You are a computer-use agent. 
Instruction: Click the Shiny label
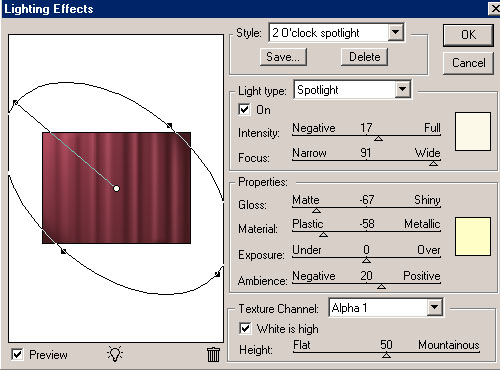click(x=427, y=200)
